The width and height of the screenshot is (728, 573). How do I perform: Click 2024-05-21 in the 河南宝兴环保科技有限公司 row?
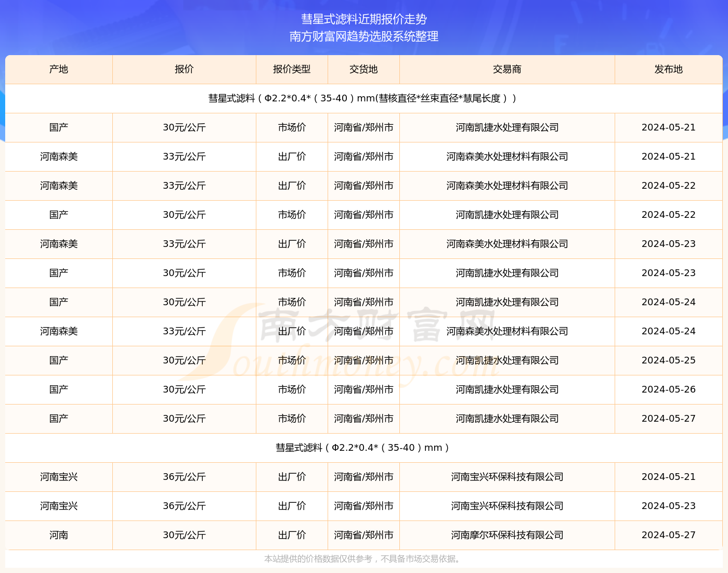pos(668,477)
